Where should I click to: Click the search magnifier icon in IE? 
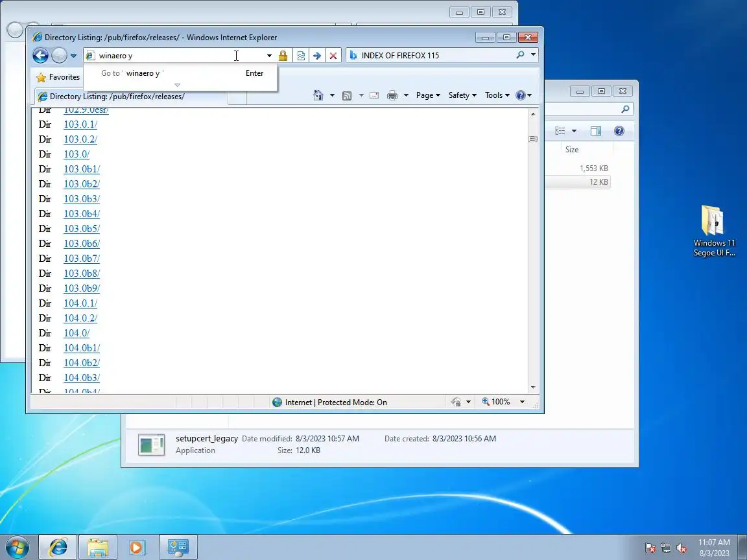tap(520, 55)
